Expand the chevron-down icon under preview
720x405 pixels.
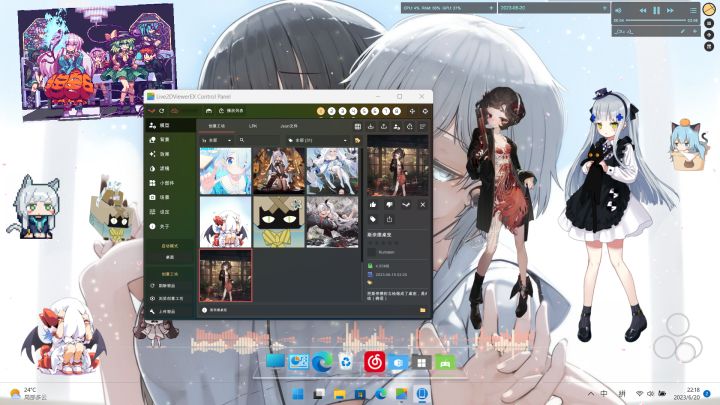click(x=406, y=204)
